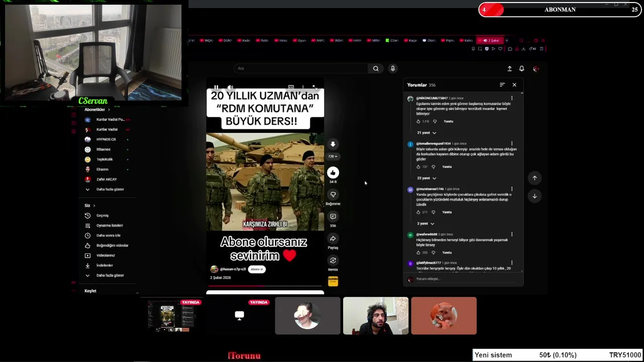Open YouTube notifications bell
Viewport: 644px width, 362px height.
pos(522,68)
